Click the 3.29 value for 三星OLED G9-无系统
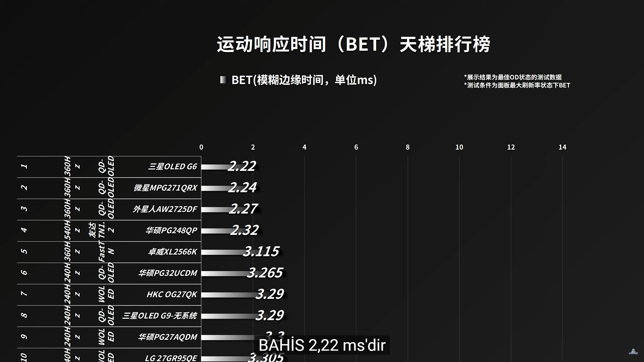Viewport: 644px width, 362px height. [270, 315]
